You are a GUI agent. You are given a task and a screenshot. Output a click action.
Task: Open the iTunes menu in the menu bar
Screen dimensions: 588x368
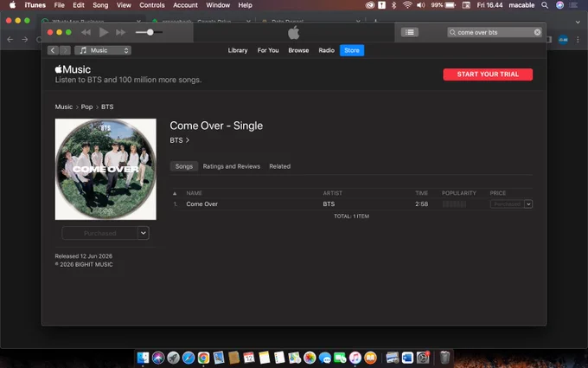pos(35,5)
